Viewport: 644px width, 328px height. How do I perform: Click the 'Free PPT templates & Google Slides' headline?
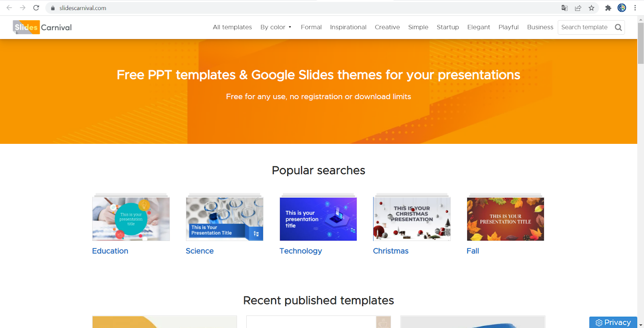coord(318,75)
